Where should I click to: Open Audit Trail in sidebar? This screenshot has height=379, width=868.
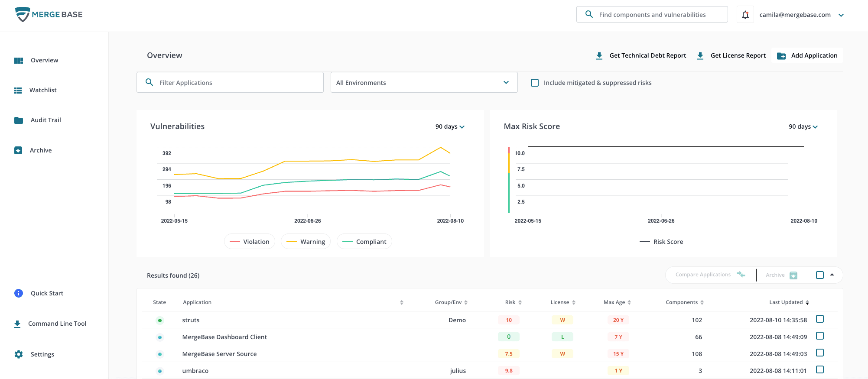coord(46,120)
